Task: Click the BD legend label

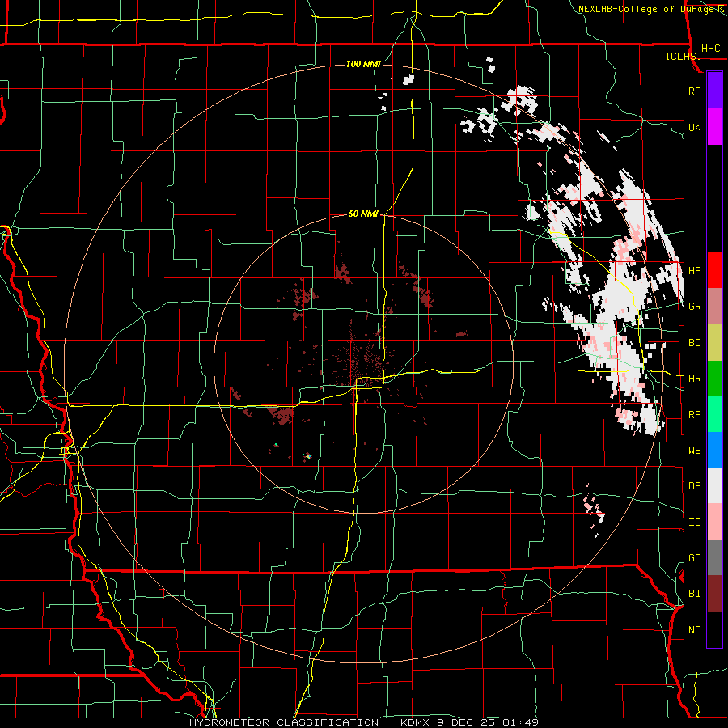Action: 694,343
